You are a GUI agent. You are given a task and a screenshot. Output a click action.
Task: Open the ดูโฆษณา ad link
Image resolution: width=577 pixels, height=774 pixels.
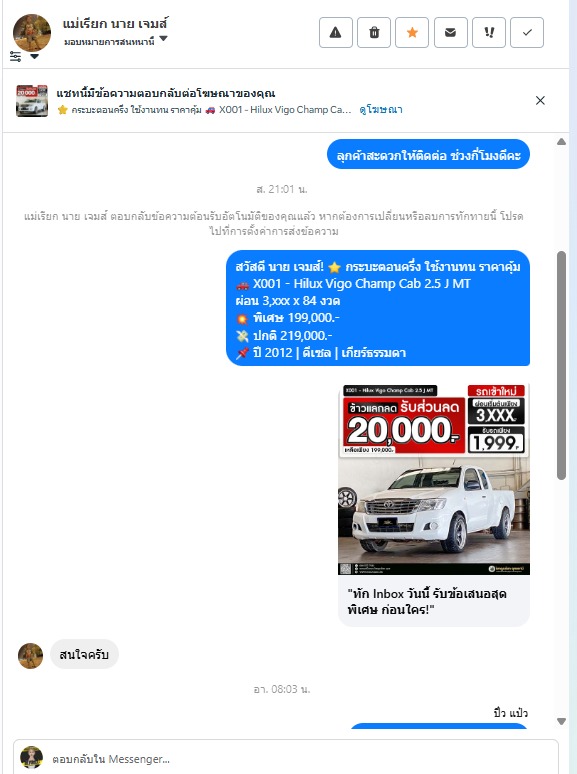tap(381, 110)
